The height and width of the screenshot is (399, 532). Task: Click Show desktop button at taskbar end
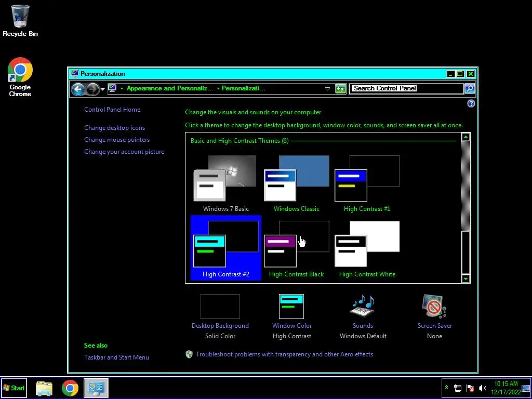coord(526,388)
